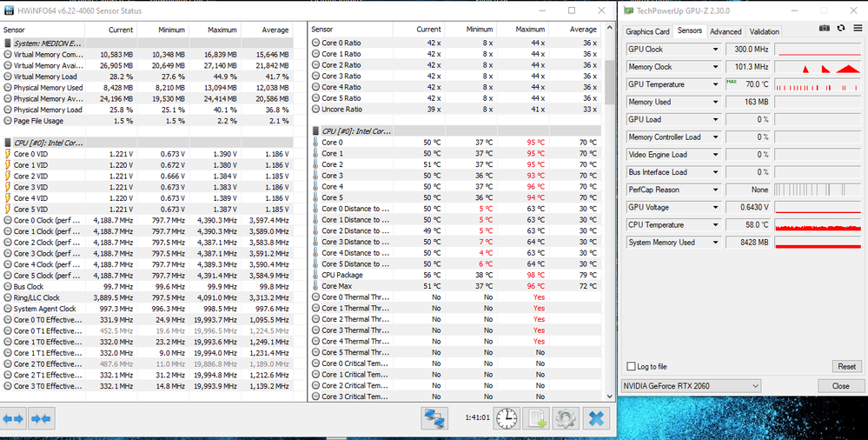Close sensors with the blue X icon
The width and height of the screenshot is (868, 440).
coord(596,418)
